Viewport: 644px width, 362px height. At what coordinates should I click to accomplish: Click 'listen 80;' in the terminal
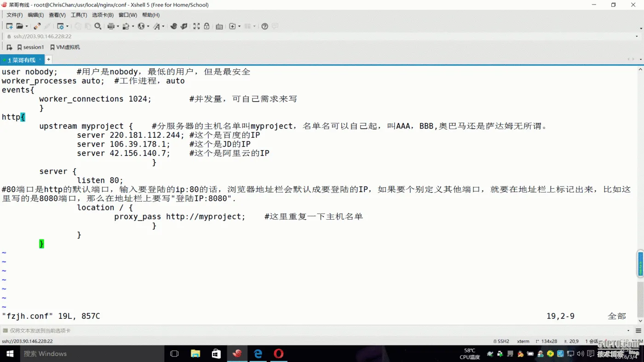100,181
